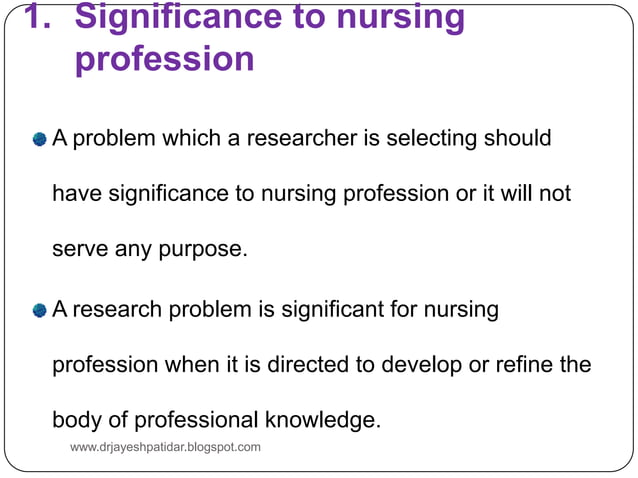
Task: Click the text "serve any purpose."
Action: click(x=150, y=249)
